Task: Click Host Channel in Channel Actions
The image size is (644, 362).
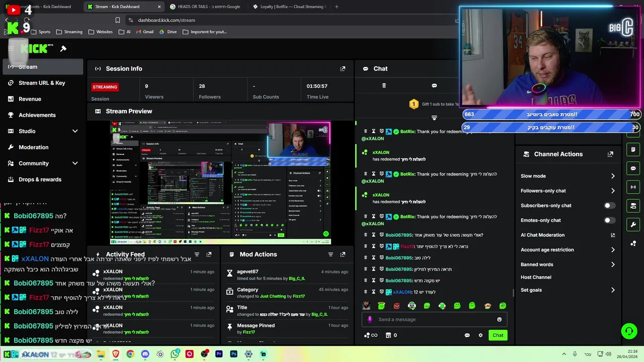Action: 536,278
